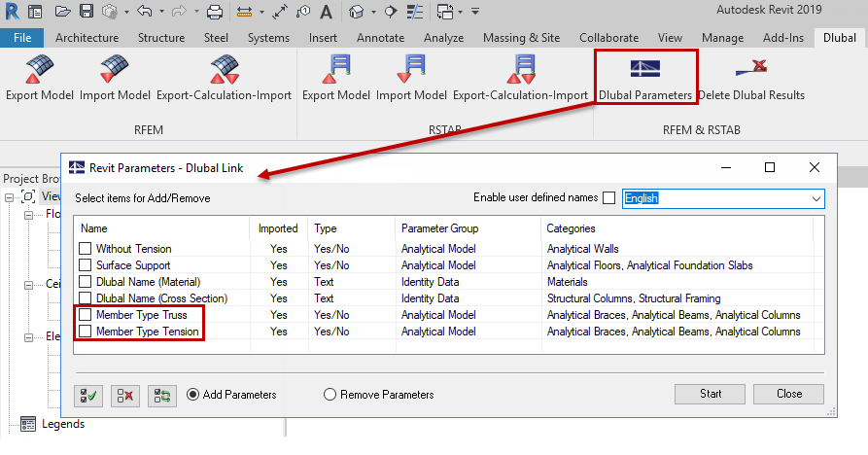Viewport: 868px width, 455px height.
Task: Sort by the Categories column header
Action: [x=677, y=228]
